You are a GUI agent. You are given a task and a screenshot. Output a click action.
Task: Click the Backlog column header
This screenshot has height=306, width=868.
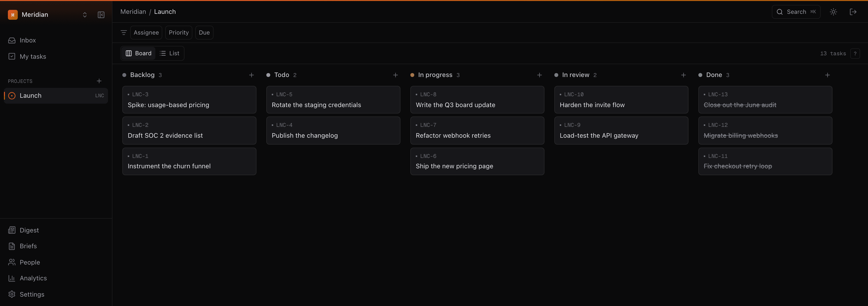[142, 75]
